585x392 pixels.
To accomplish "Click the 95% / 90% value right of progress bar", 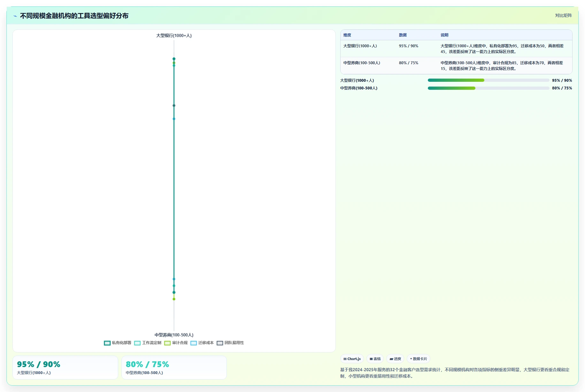I will coord(562,81).
